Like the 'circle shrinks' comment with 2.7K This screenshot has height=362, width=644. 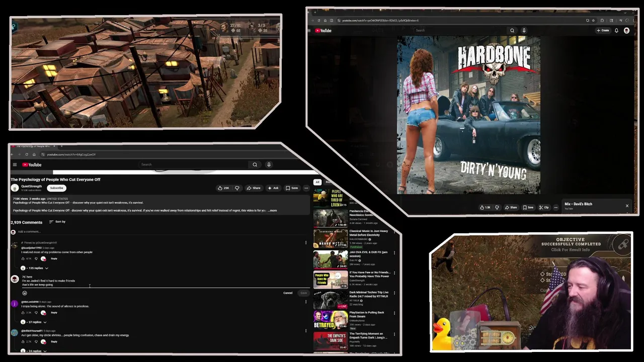23,341
